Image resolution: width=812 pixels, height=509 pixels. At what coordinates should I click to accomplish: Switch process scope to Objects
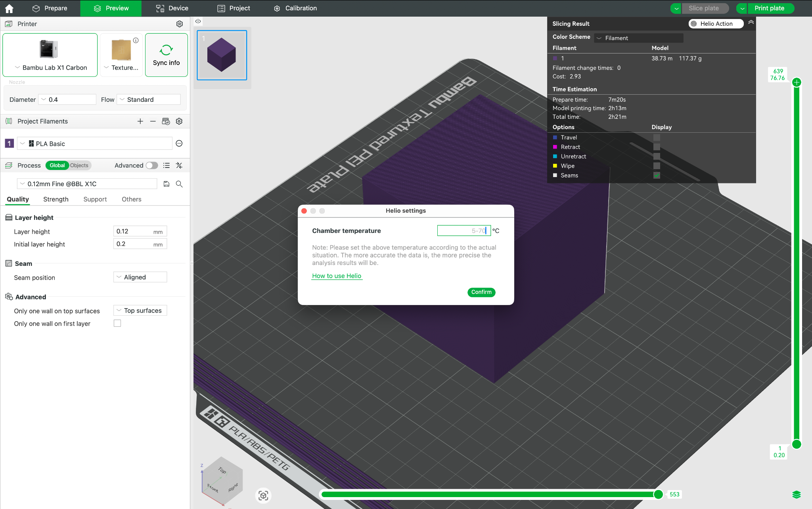tap(79, 166)
